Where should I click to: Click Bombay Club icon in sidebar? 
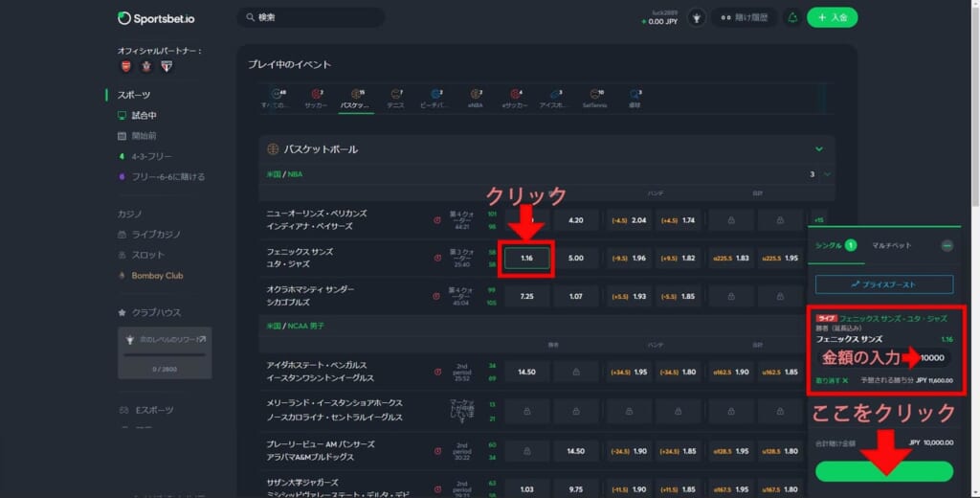tap(122, 275)
